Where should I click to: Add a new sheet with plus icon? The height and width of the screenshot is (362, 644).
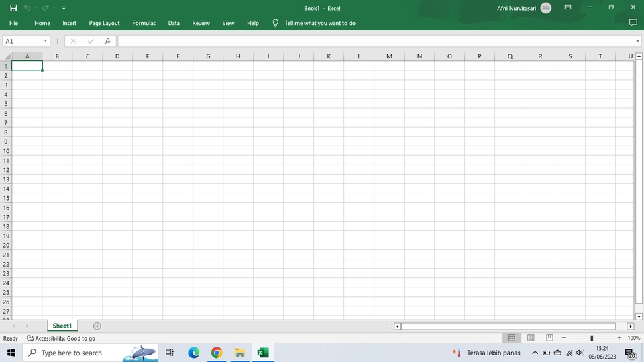point(97,326)
